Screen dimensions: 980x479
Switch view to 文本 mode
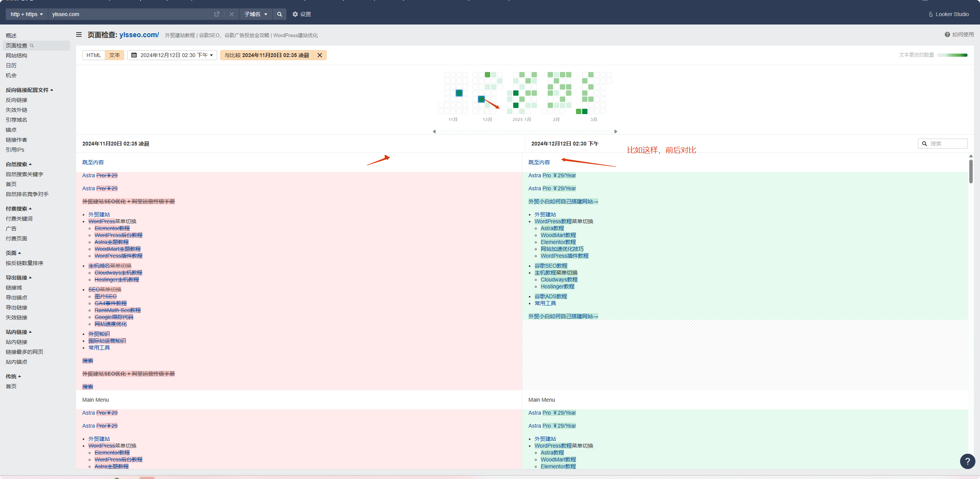(115, 55)
